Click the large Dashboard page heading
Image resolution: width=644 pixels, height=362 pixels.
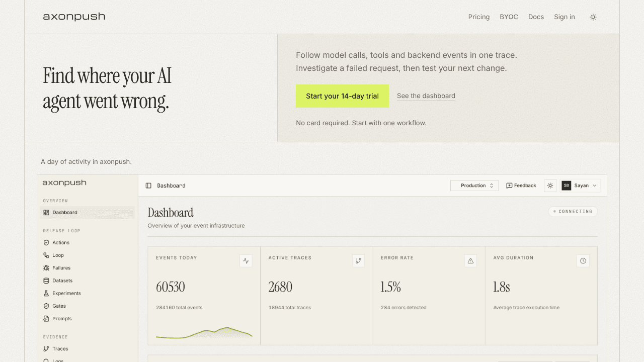[171, 213]
